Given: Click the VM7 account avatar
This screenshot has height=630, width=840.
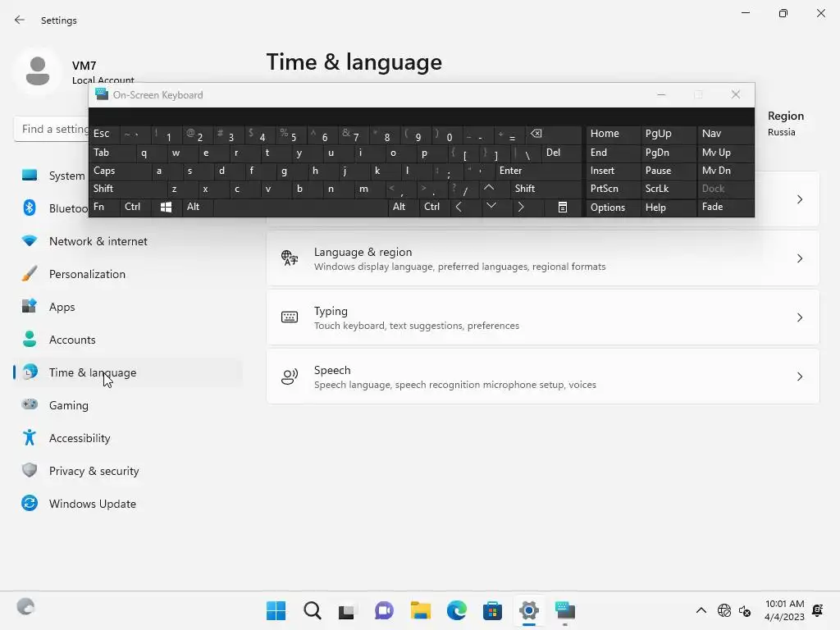Looking at the screenshot, I should pos(38,71).
